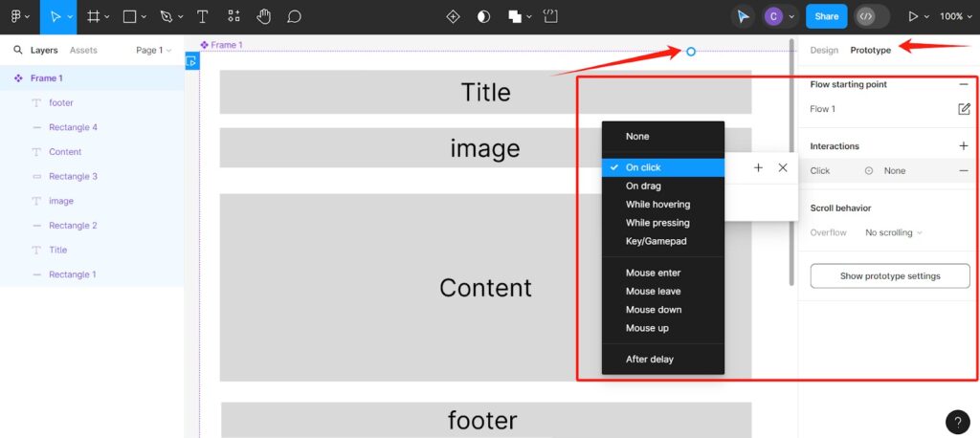Select the Content text layer
Image resolution: width=980 pixels, height=438 pixels.
click(x=92, y=152)
